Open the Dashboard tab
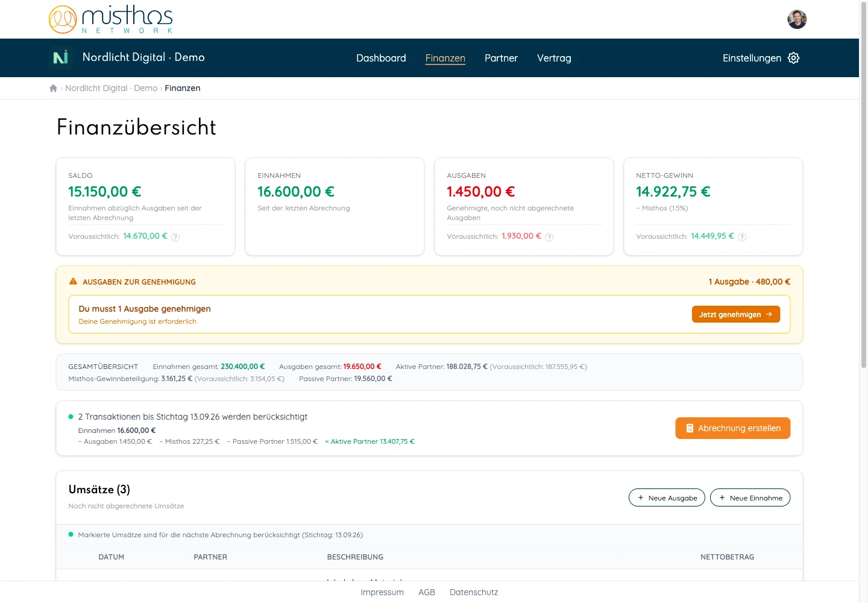The image size is (868, 603). click(x=381, y=58)
